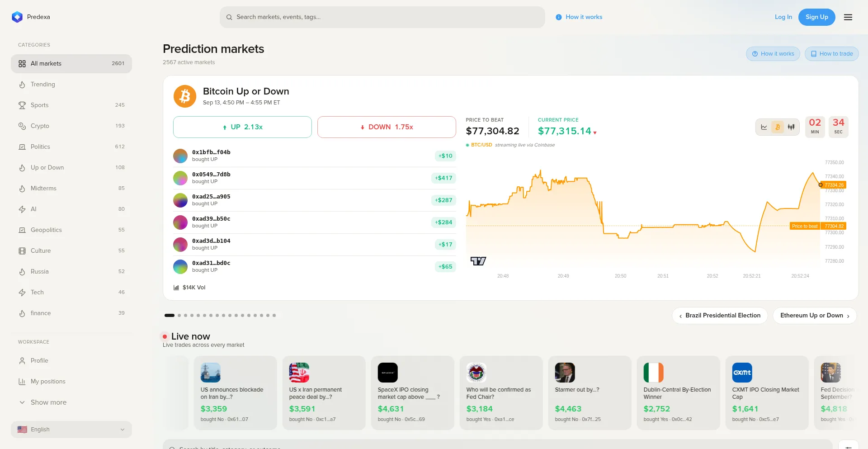Click the last carousel dot indicator

[274, 316]
